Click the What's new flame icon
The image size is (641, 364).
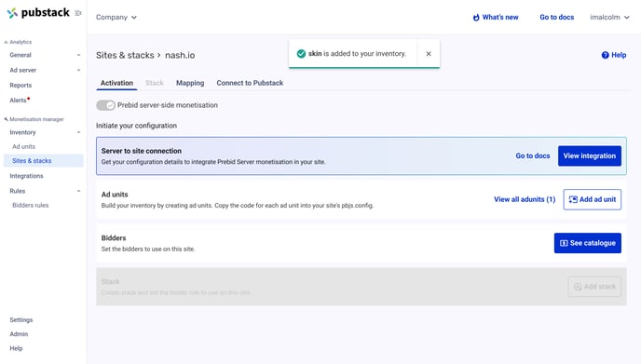pos(476,17)
